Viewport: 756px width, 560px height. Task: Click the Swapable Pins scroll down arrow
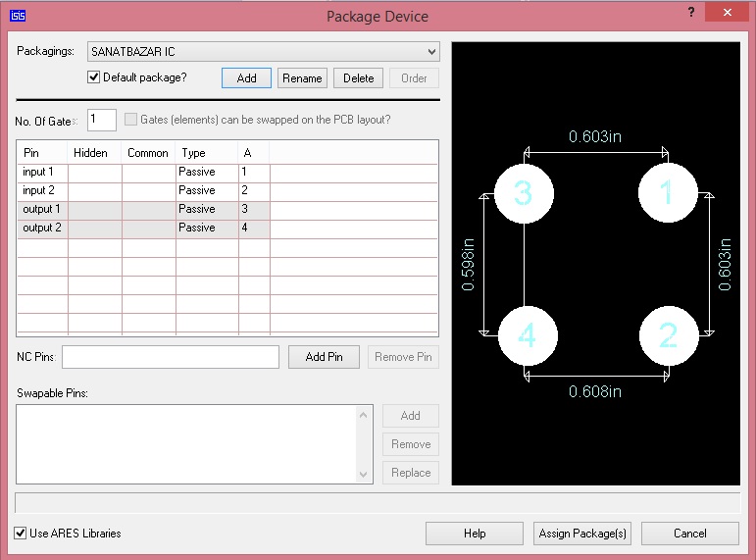click(364, 475)
